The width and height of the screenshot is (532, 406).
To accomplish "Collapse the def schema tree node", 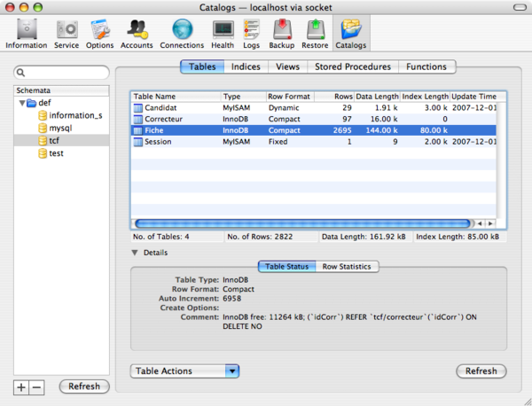I will point(22,103).
